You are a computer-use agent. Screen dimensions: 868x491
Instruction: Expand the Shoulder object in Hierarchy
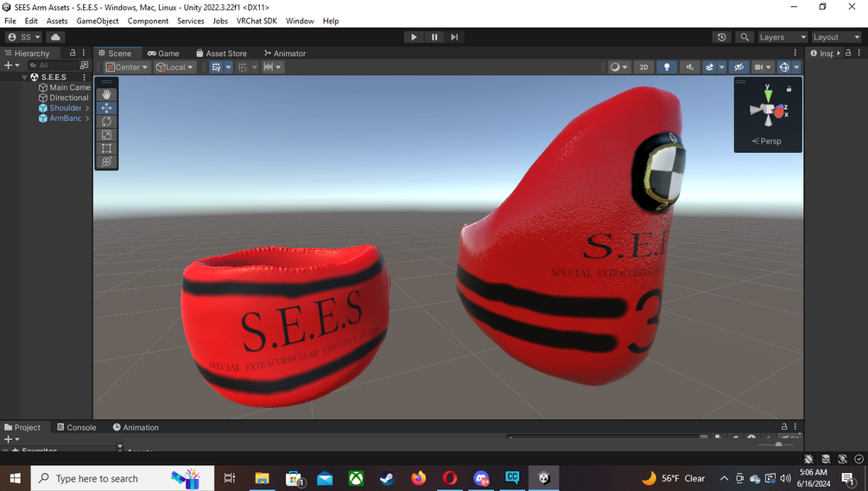(87, 108)
